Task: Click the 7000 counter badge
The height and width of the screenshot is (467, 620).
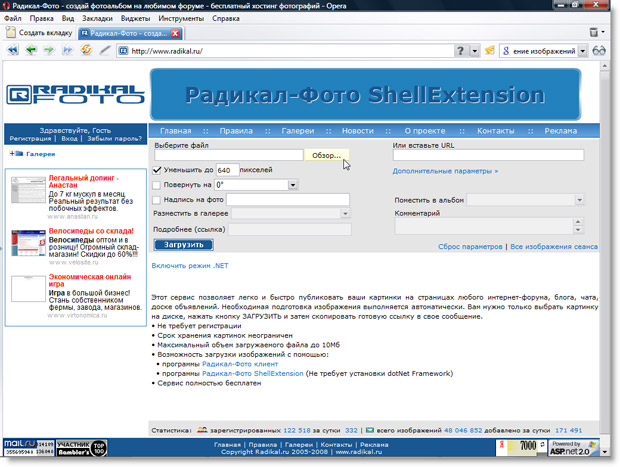Action: pyautogui.click(x=521, y=447)
